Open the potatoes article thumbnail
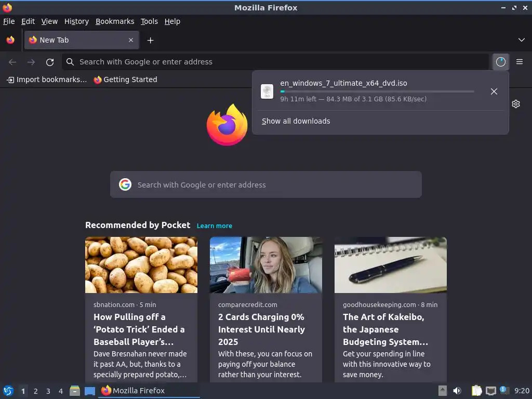 pos(141,265)
